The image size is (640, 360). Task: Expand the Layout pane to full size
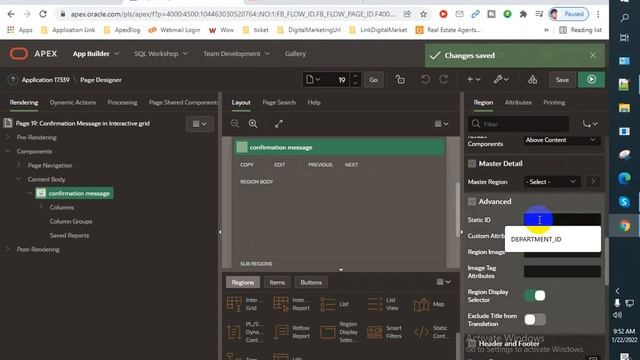(279, 124)
